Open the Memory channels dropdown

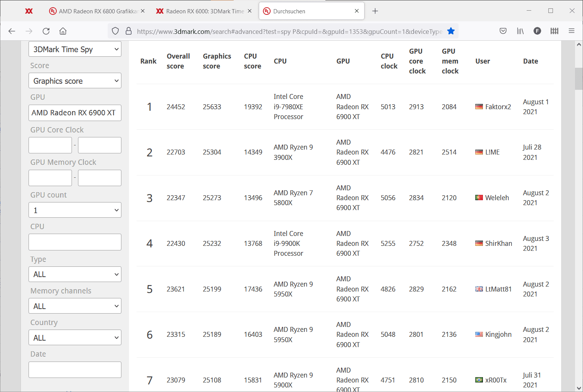click(75, 306)
